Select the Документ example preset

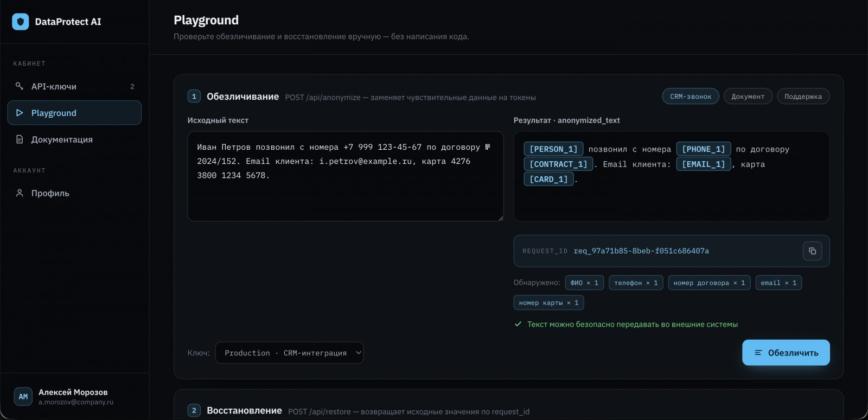[748, 97]
